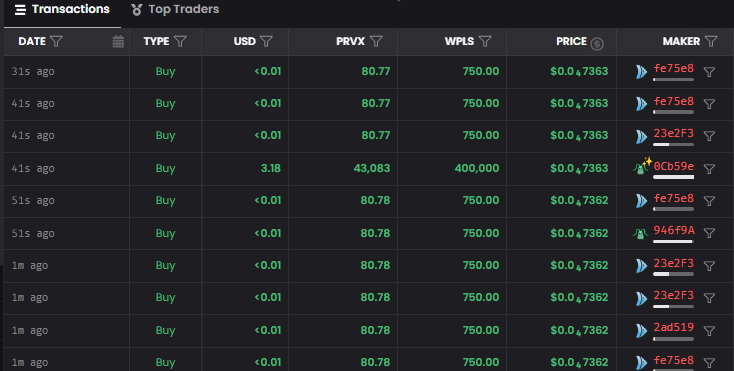Filter by maker on 31s ago row

[x=709, y=72]
